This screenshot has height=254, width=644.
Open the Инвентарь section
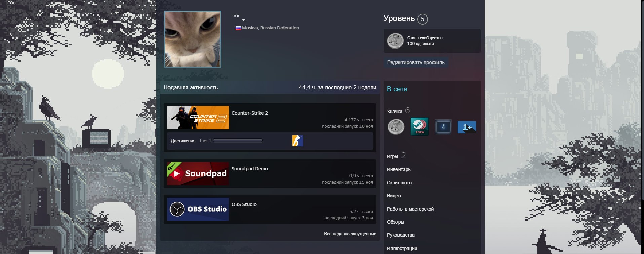point(399,169)
